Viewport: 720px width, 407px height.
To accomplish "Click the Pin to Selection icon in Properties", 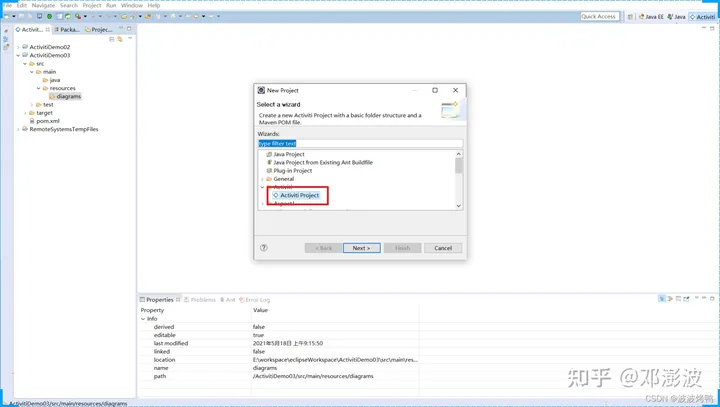I will 686,299.
